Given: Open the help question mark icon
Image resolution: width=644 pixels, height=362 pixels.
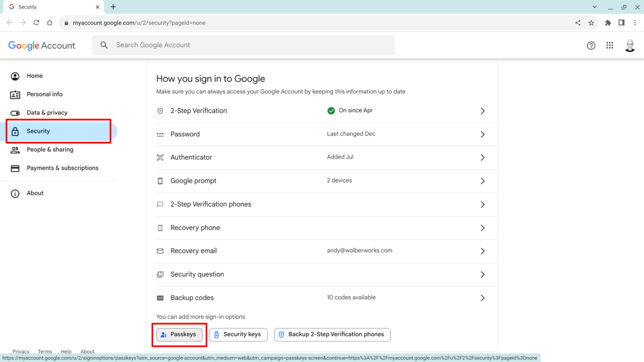Looking at the screenshot, I should click(591, 45).
